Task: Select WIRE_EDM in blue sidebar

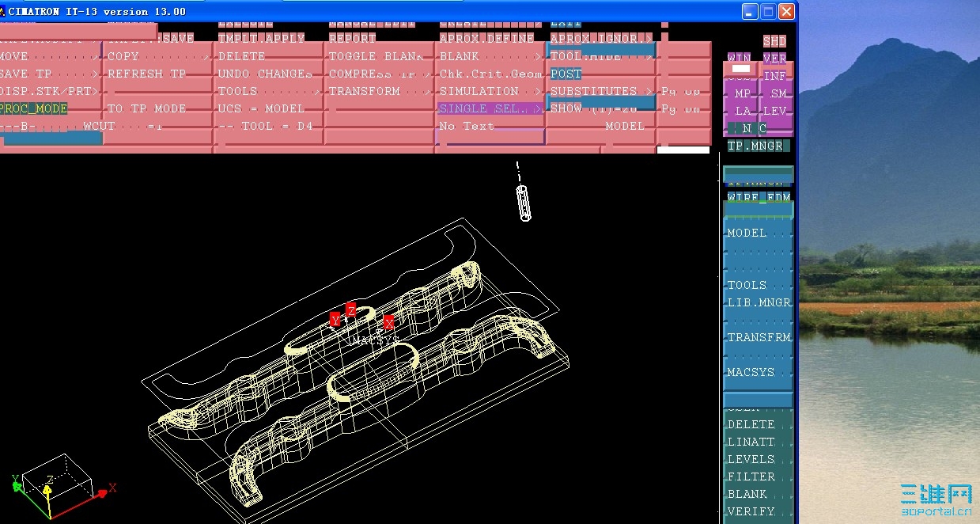Action: point(759,197)
